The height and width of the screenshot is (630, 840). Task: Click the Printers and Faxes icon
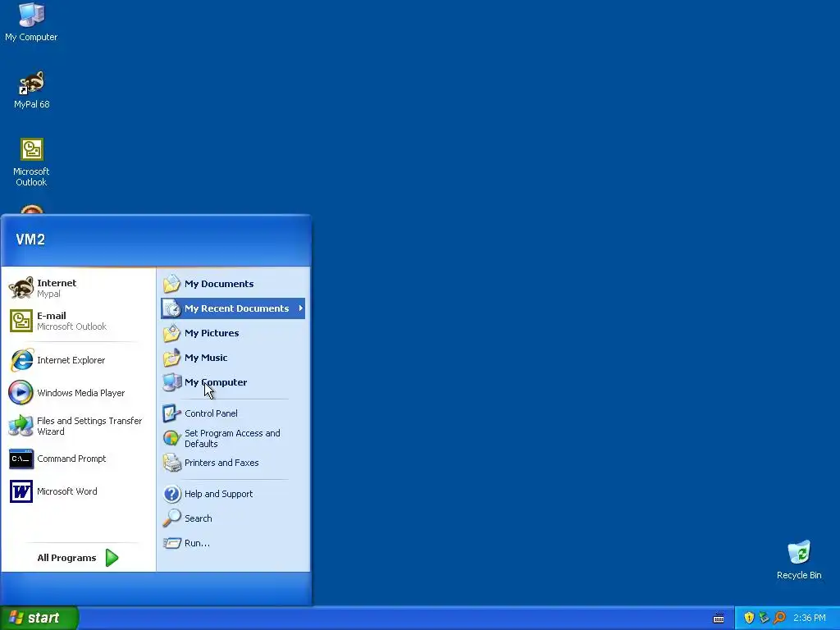pyautogui.click(x=172, y=463)
